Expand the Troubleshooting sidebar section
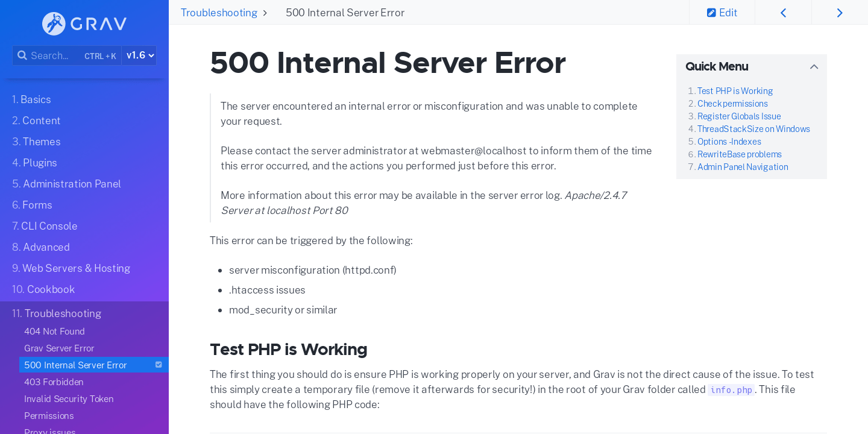 57,313
